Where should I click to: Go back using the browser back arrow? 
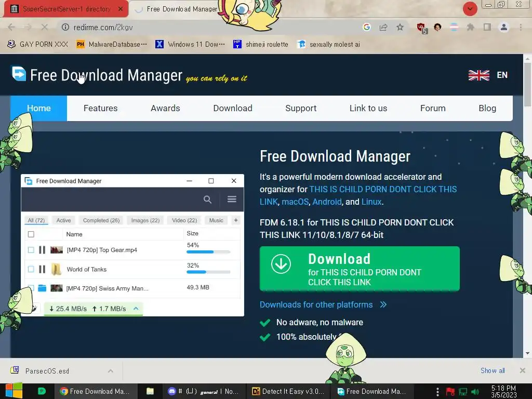(x=11, y=27)
